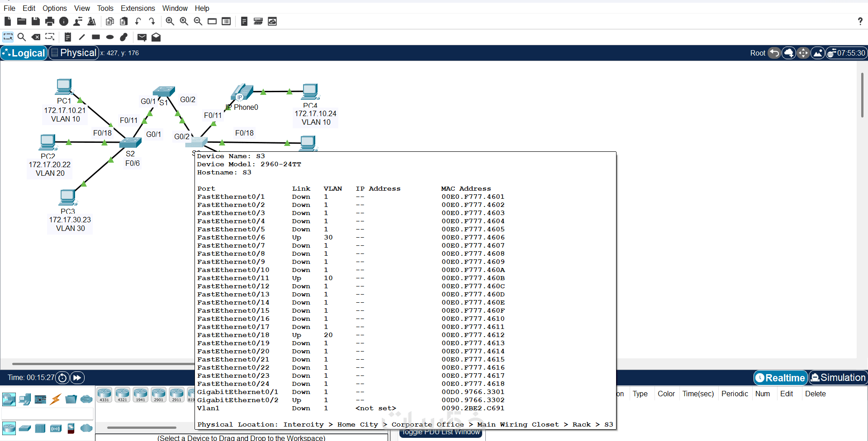Viewport: 868px width, 441px height.
Task: Choose the Switches subcategory
Action: [25, 428]
